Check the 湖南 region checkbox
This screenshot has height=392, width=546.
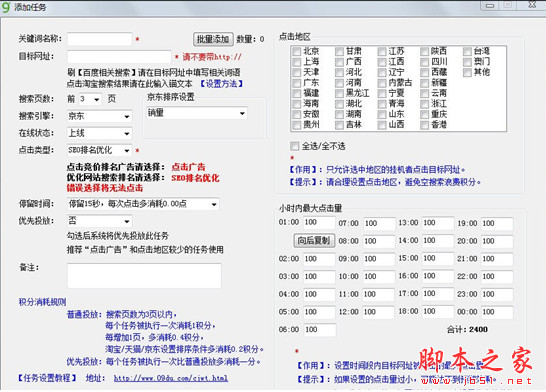coord(340,114)
